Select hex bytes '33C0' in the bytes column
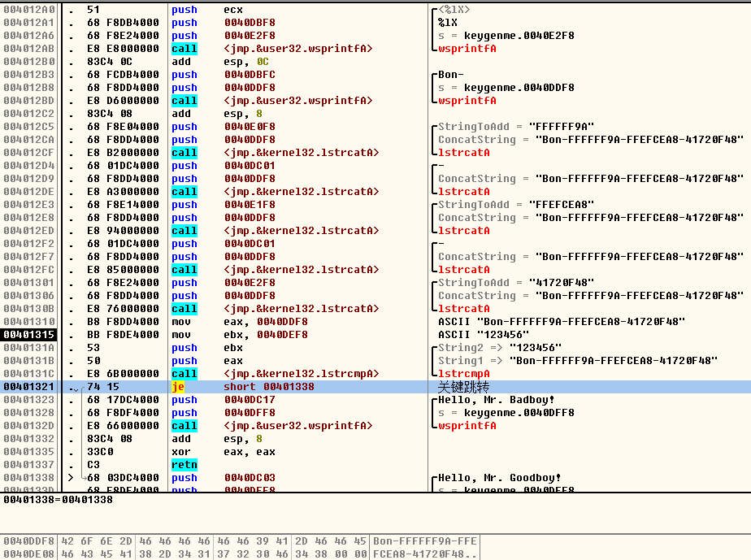This screenshot has height=560, width=751. tap(100, 451)
